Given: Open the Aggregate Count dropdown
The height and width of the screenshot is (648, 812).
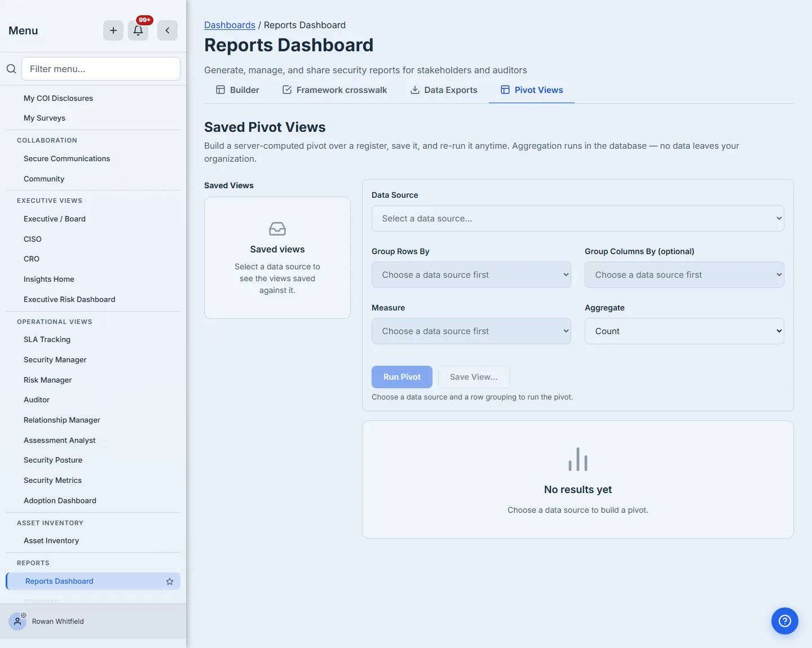Looking at the screenshot, I should click(x=685, y=331).
